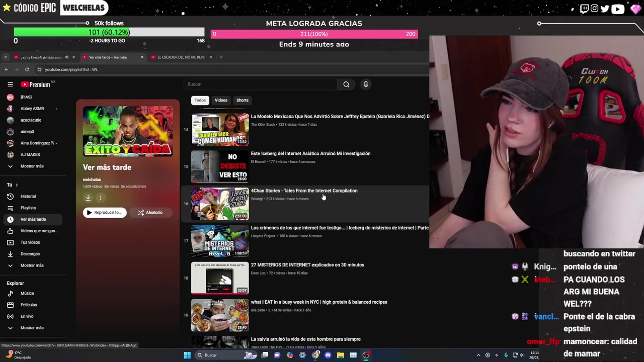Image resolution: width=644 pixels, height=362 pixels.
Task: Click the playlist download icon under welchelas
Action: 88,198
